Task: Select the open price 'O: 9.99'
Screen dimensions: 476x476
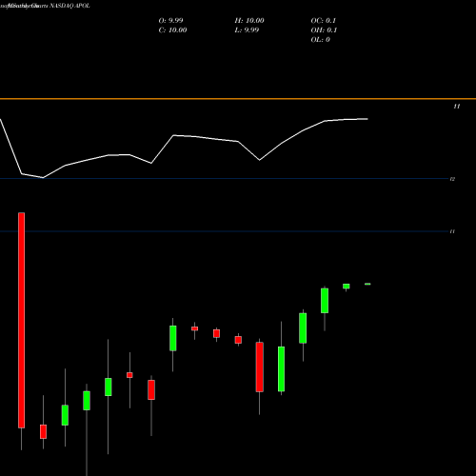Action: pyautogui.click(x=170, y=21)
